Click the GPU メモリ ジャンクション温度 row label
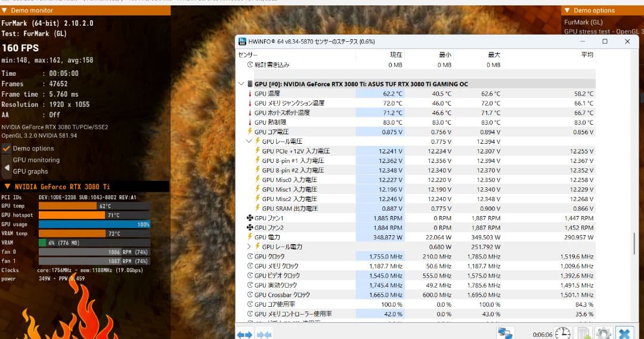Viewport: 644px width, 339px height. (289, 103)
